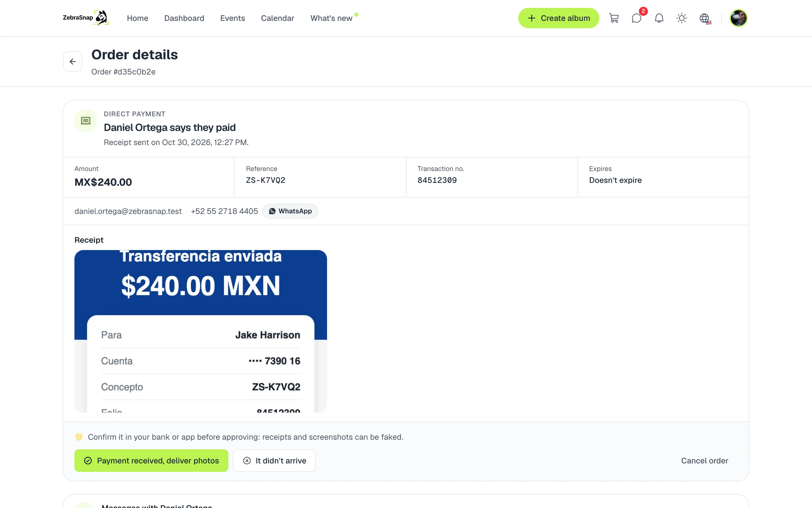Click the It didn't arrive button

[x=274, y=460]
